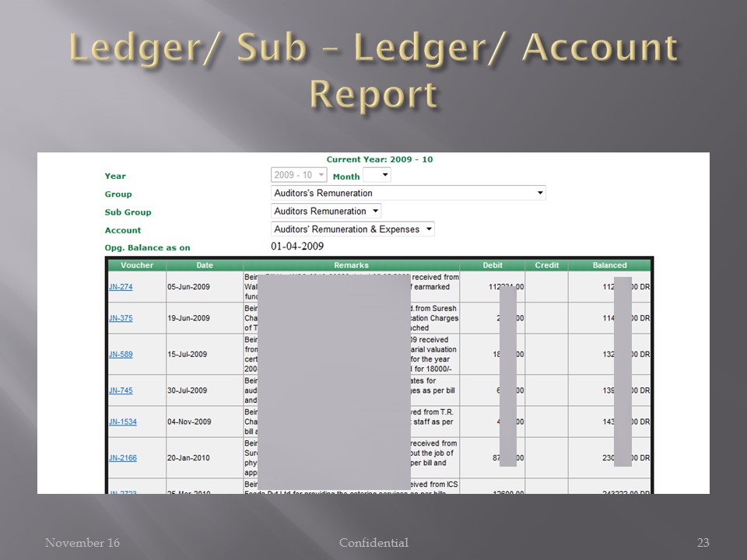
Task: Click the Credit column header
Action: pos(546,265)
